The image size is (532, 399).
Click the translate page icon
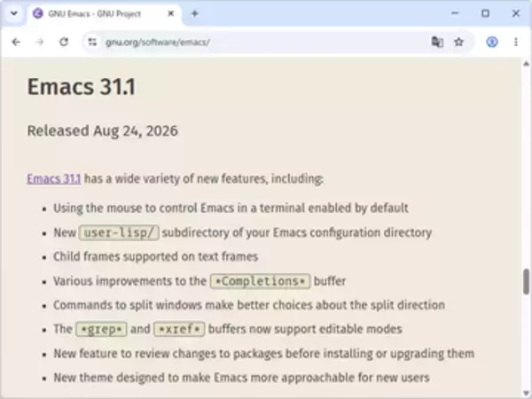[x=437, y=42]
